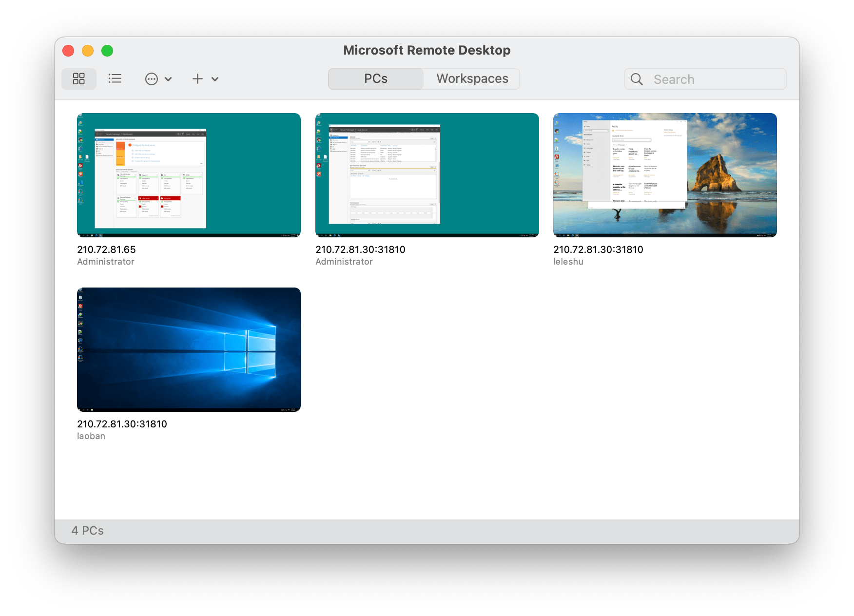854x616 pixels.
Task: Click the search magnifier icon
Action: pos(637,79)
